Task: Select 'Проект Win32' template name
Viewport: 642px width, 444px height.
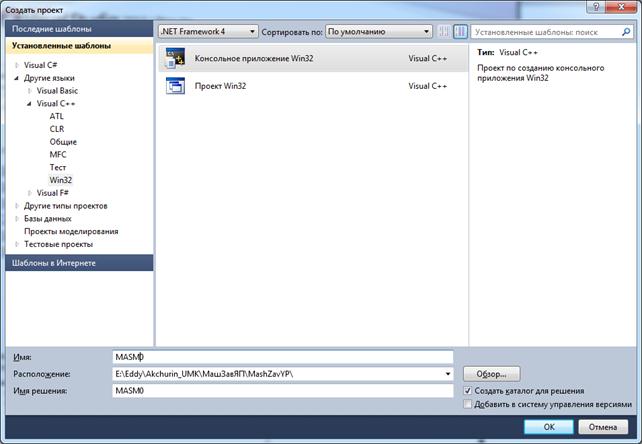Action: (220, 86)
